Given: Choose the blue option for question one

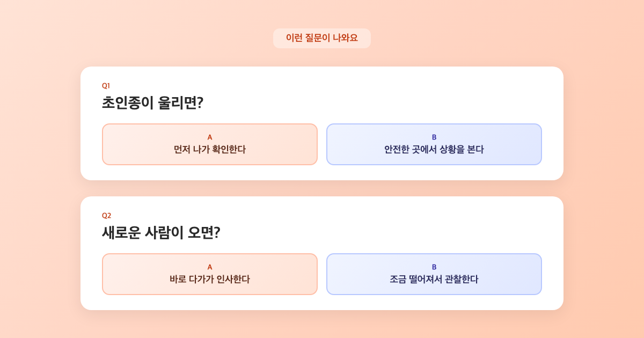Looking at the screenshot, I should [x=434, y=144].
